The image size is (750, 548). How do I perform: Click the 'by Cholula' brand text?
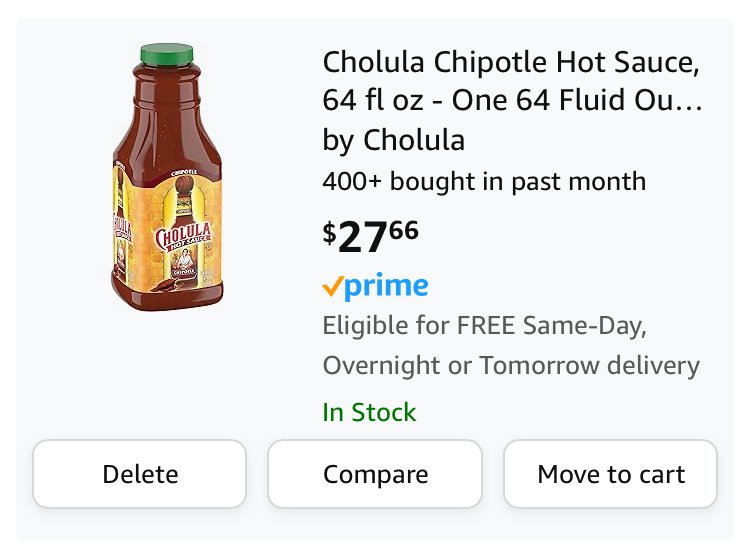(394, 140)
